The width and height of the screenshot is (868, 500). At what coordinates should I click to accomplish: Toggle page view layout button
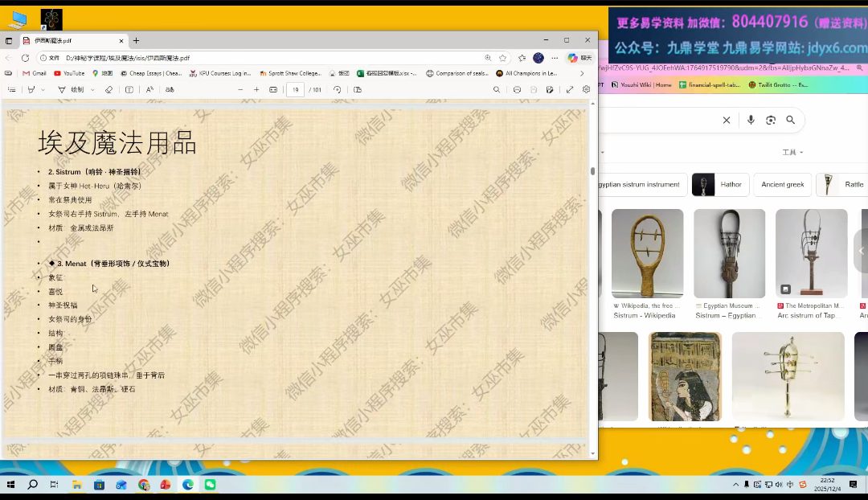click(358, 90)
